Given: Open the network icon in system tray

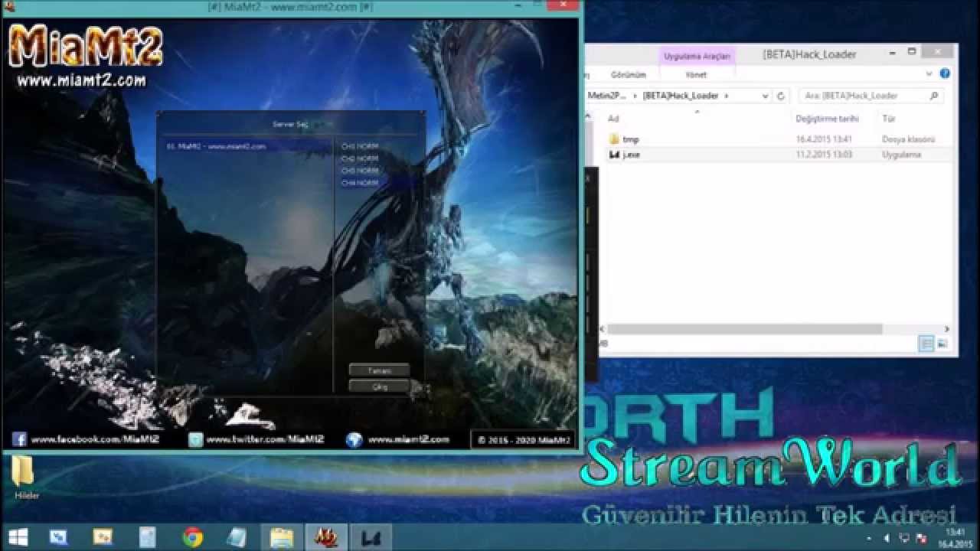Looking at the screenshot, I should (x=904, y=538).
